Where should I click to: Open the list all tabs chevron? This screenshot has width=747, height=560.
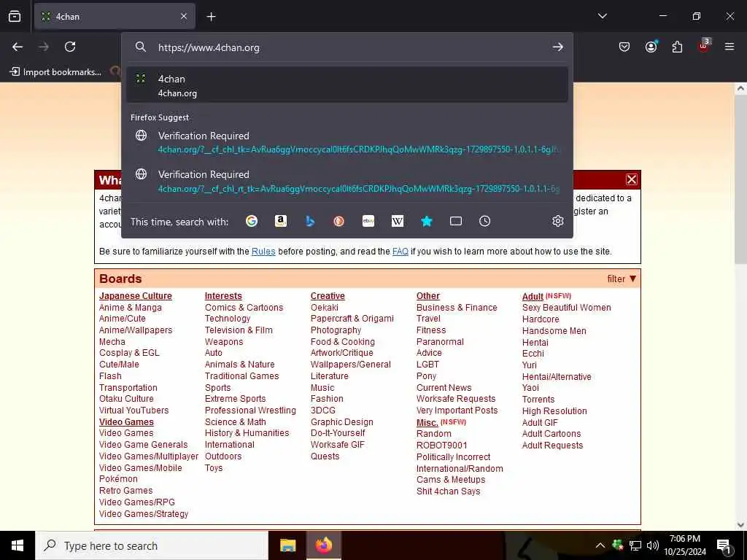coord(602,16)
